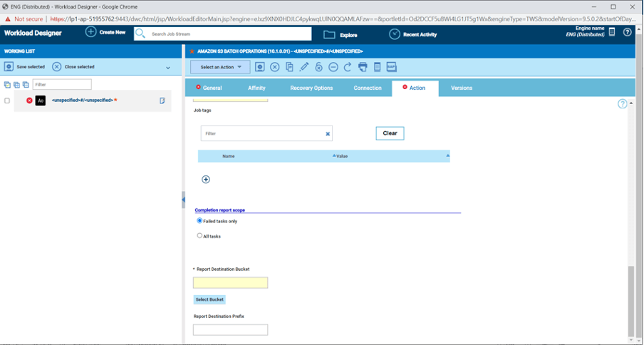The width and height of the screenshot is (644, 345).
Task: Click the Save selected disk icon
Action: click(9, 66)
